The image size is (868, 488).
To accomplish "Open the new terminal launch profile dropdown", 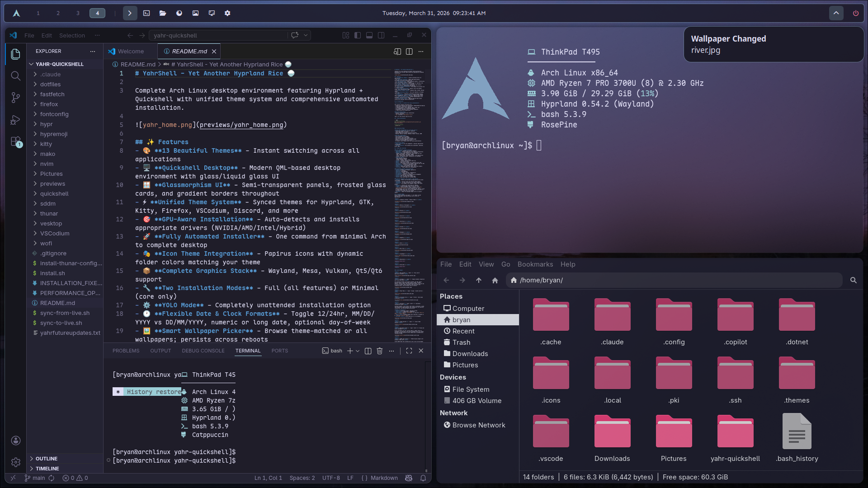I will coord(358,351).
